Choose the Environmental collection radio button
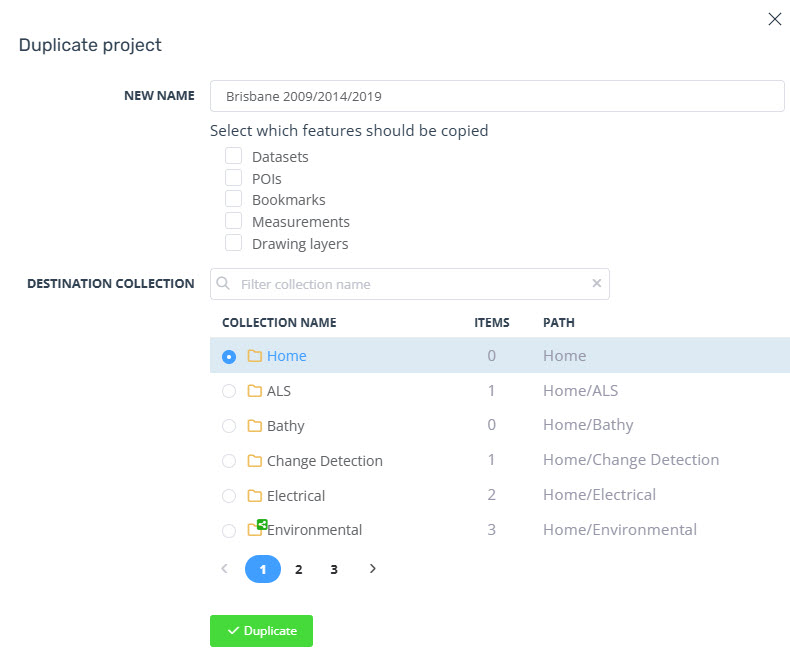This screenshot has width=790, height=665. [x=229, y=530]
